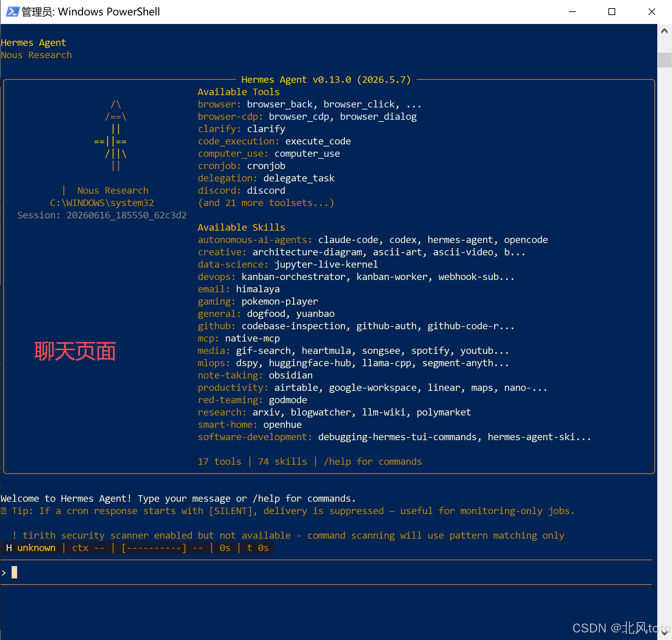Click the 'huggingface-hub' skill name
This screenshot has height=640, width=672.
tap(310, 363)
